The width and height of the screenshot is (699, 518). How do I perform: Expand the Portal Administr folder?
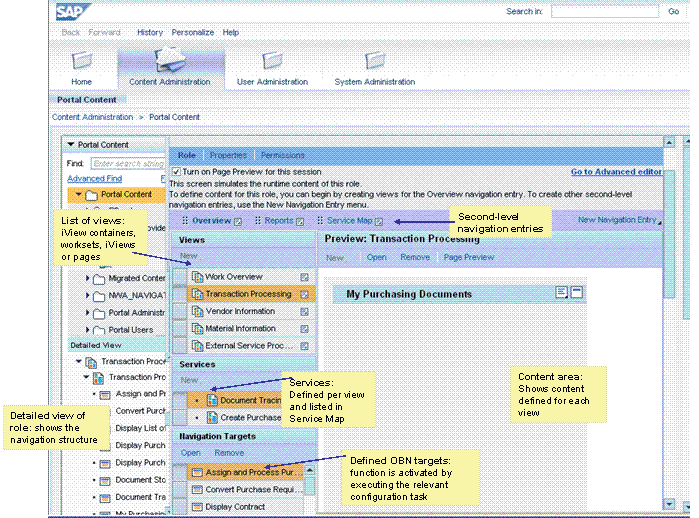click(87, 312)
